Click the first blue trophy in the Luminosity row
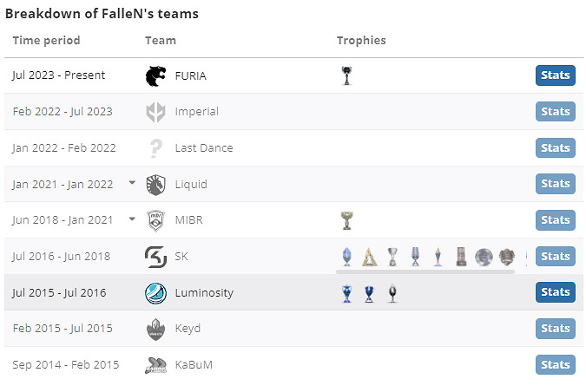 347,293
